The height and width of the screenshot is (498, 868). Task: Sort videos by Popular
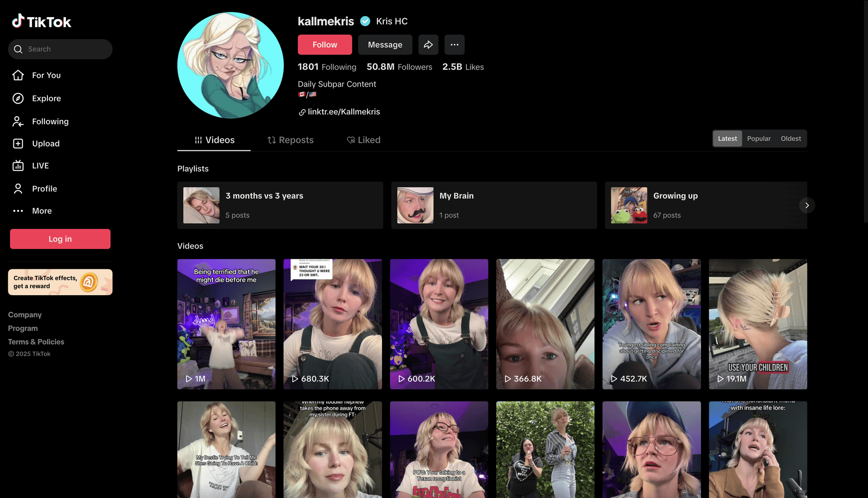coord(759,138)
